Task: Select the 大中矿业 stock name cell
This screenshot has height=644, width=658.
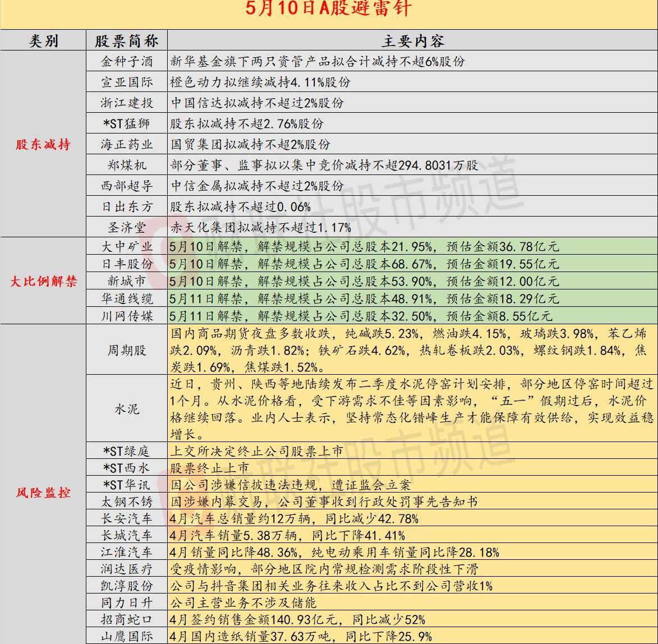Action: [x=127, y=246]
